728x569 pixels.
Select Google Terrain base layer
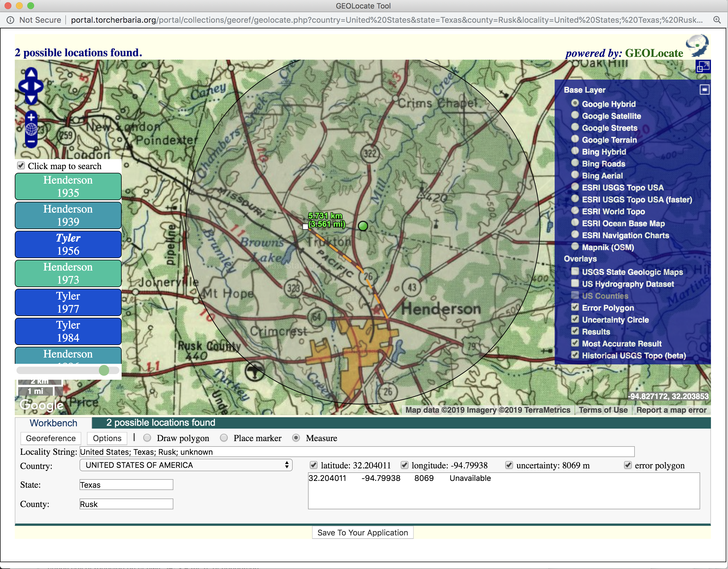click(575, 139)
